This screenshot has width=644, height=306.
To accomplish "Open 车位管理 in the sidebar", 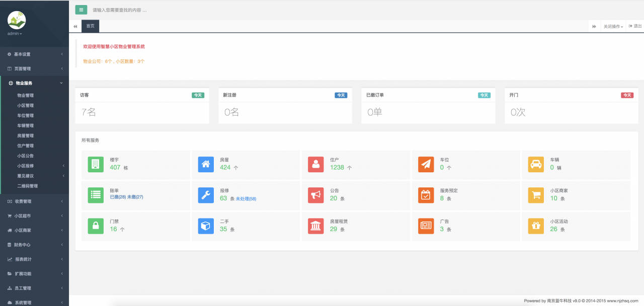I will [x=26, y=116].
